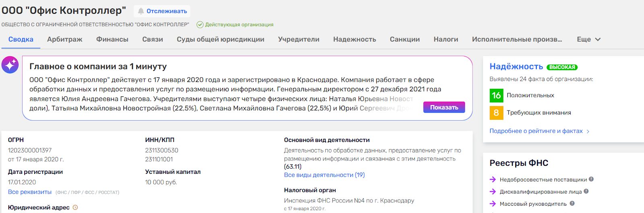Go to the Связи tab
Image resolution: width=644 pixels, height=213 pixels.
click(153, 39)
